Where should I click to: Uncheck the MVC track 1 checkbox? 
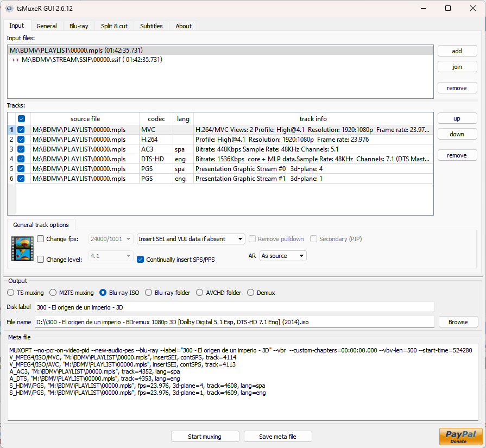(x=21, y=130)
